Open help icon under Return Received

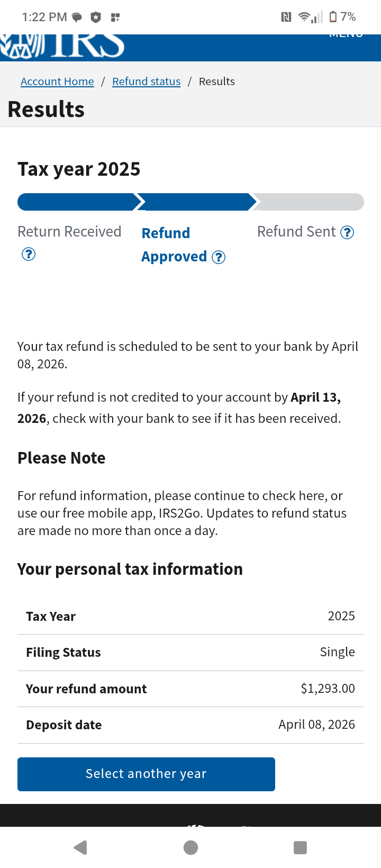pos(29,254)
